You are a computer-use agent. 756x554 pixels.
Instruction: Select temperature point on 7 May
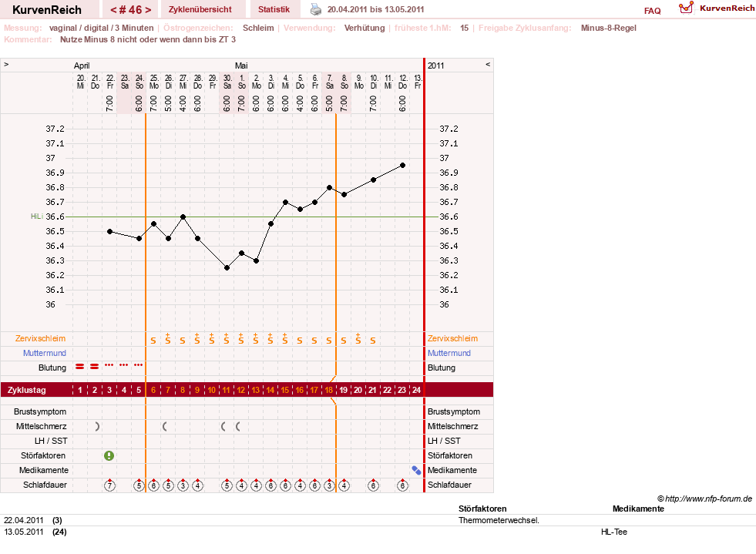click(329, 187)
